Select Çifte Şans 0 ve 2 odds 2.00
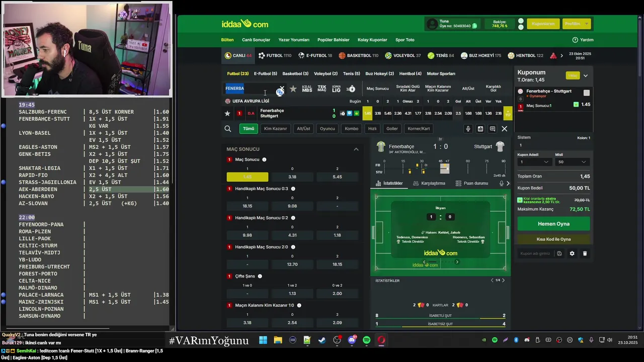644x362 pixels. click(337, 294)
